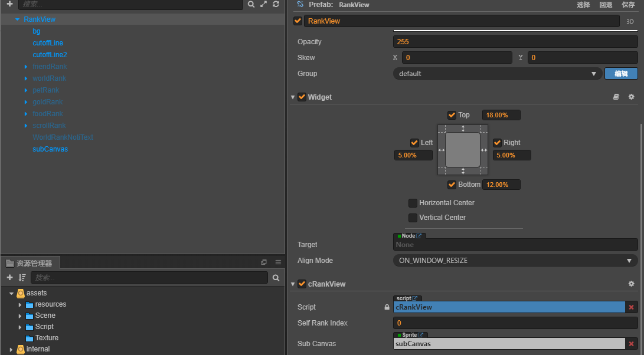The width and height of the screenshot is (644, 355).
Task: Open the Align Mode dropdown
Action: point(515,261)
